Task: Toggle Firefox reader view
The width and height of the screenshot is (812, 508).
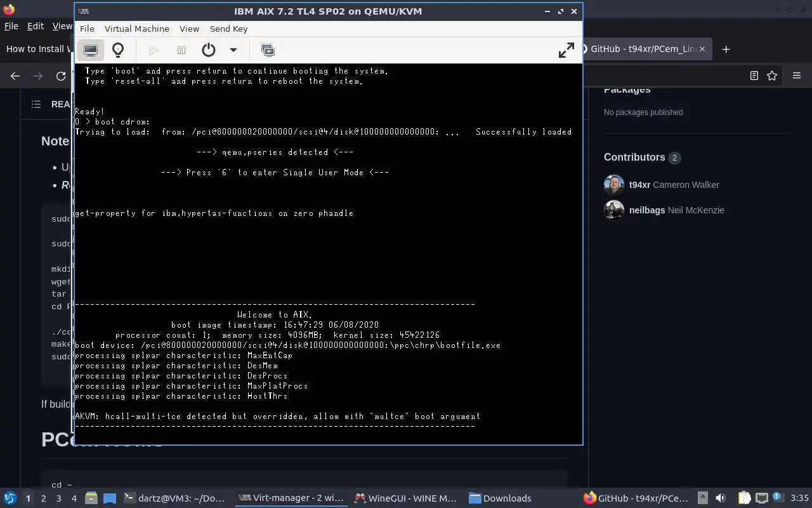Action: [x=754, y=76]
